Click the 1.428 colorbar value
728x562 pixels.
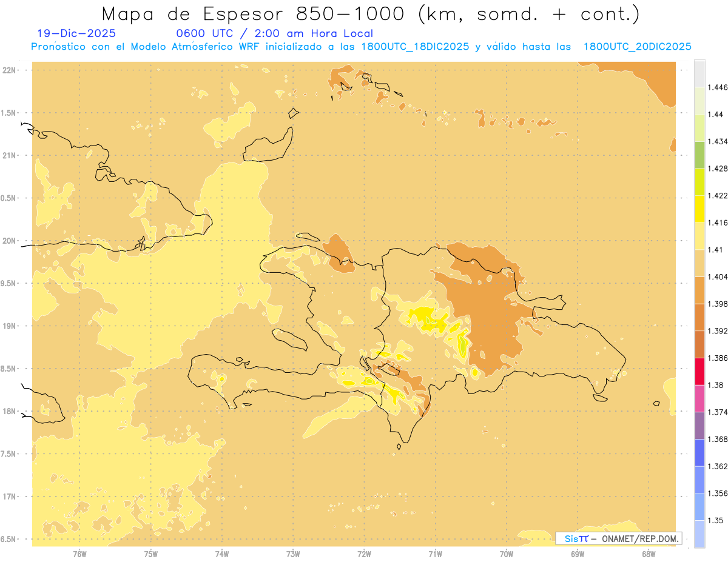[718, 169]
